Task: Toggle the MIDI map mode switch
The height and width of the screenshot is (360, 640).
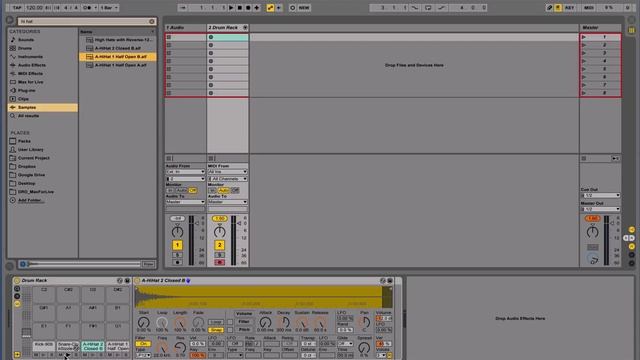Action: 589,7
